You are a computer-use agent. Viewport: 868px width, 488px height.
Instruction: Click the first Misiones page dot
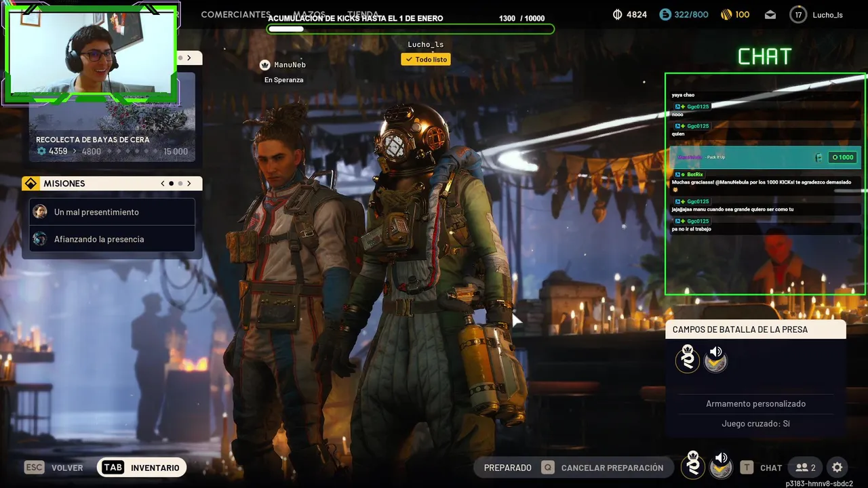pyautogui.click(x=171, y=184)
